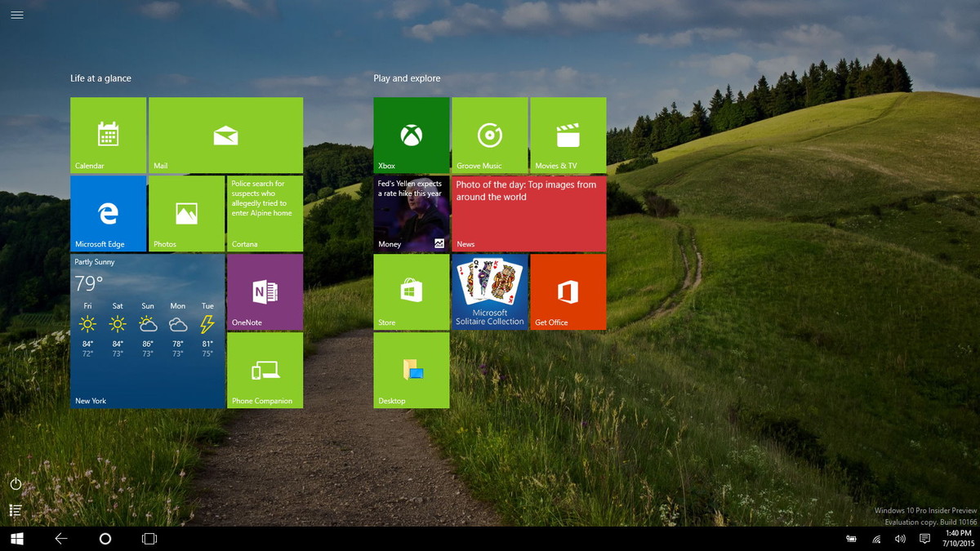Viewport: 980px width, 551px height.
Task: Launch the Xbox tile
Action: [412, 136]
